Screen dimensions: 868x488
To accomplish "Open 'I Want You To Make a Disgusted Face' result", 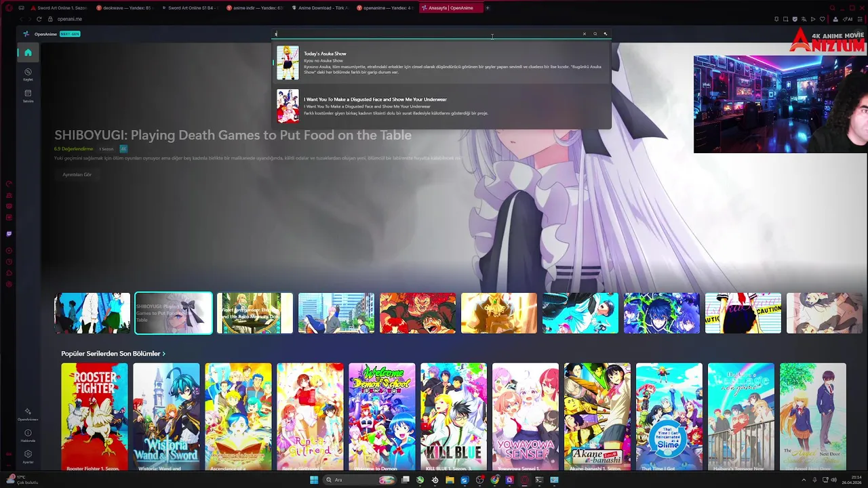I will (x=441, y=106).
